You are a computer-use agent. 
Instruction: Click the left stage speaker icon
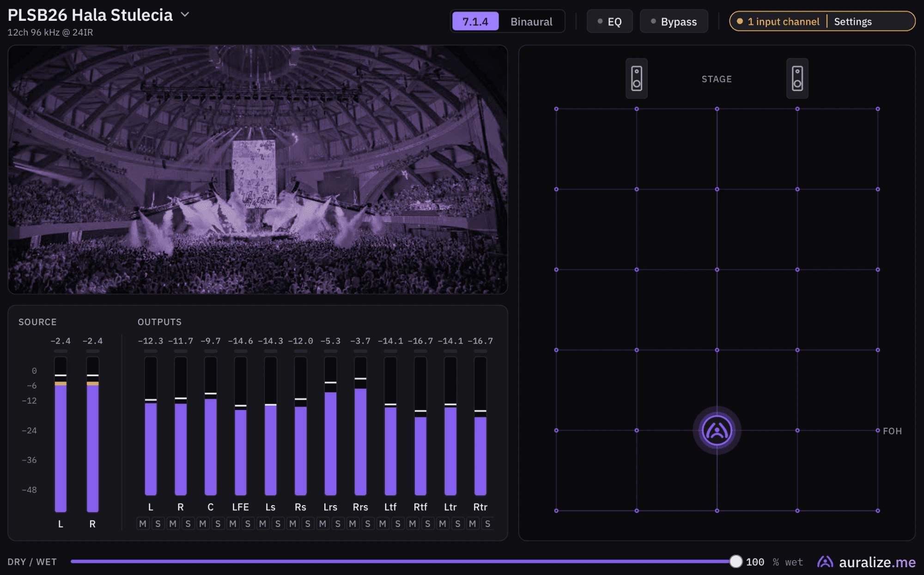(x=637, y=78)
